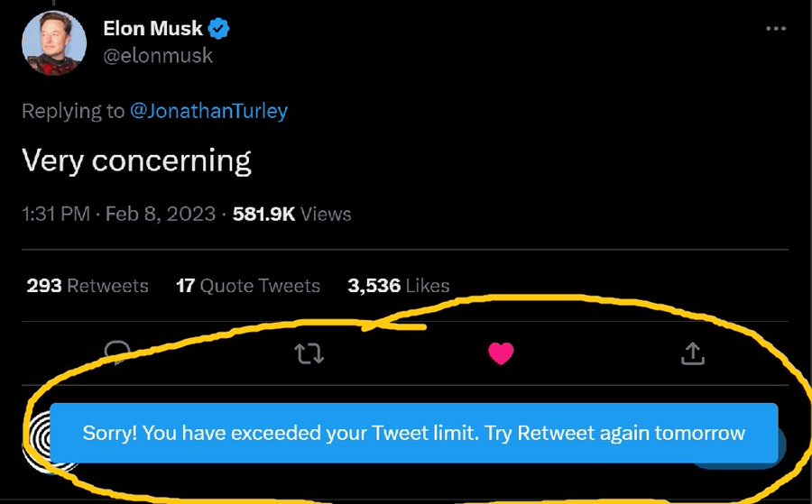
Task: Show the 17 Quote Tweets list
Action: [248, 286]
